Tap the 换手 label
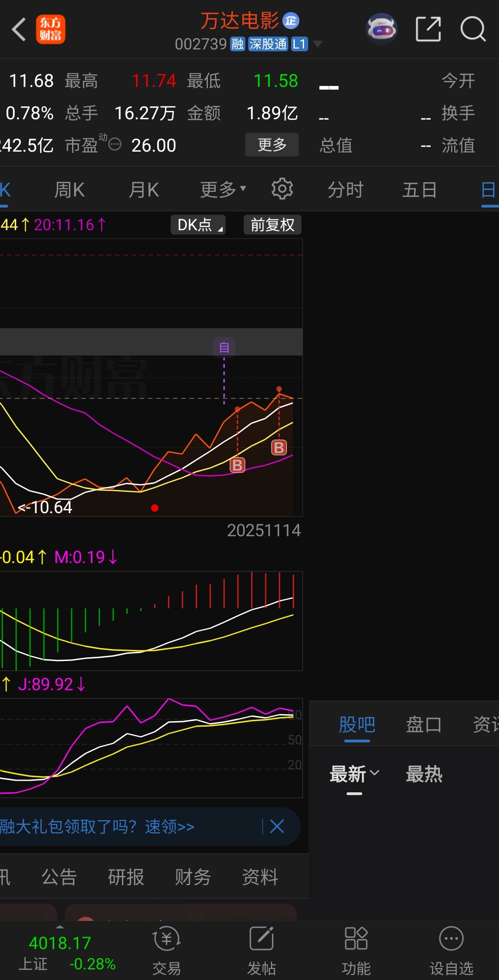The image size is (499, 980). point(458,113)
